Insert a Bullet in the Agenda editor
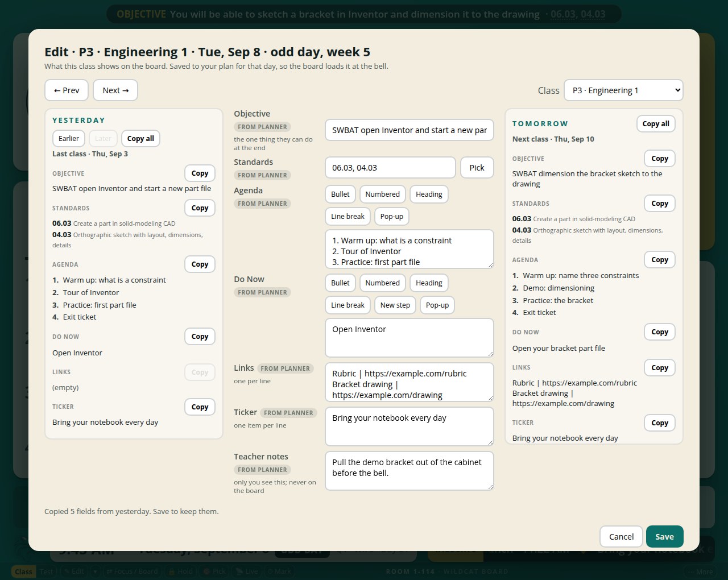Image resolution: width=728 pixels, height=580 pixels. (x=340, y=194)
